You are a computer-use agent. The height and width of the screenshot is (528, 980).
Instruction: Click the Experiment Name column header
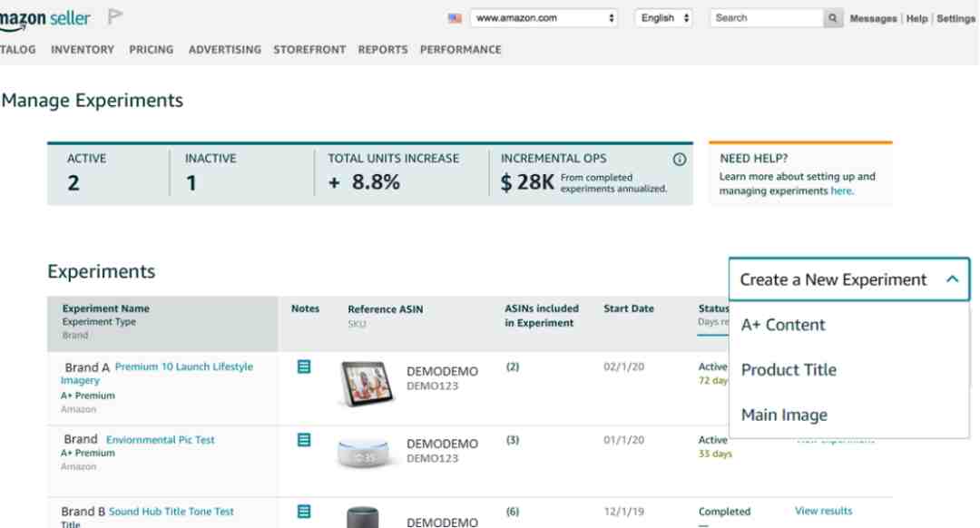tap(105, 308)
